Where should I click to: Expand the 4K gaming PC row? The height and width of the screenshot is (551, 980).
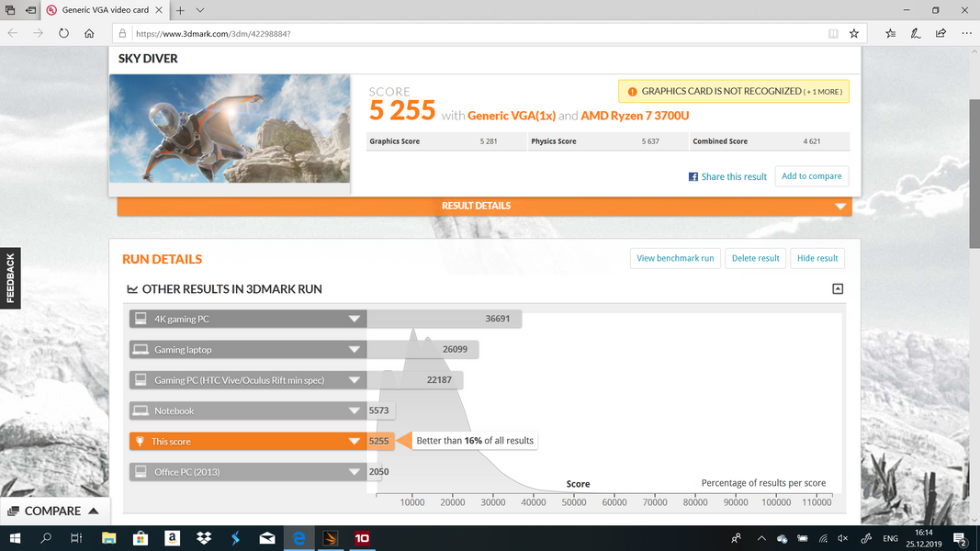354,320
